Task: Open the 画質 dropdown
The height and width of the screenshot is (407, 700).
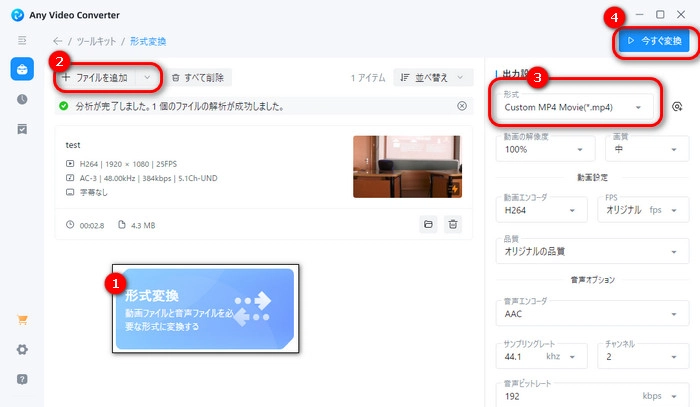Action: click(x=647, y=149)
